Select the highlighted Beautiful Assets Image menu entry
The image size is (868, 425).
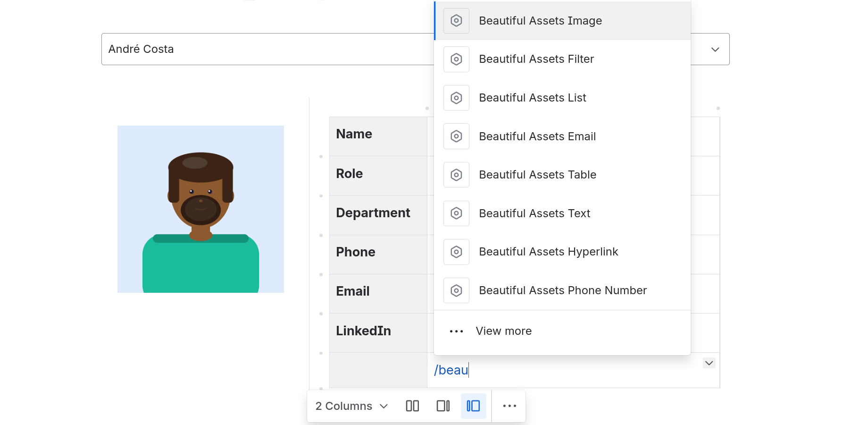pos(541,20)
